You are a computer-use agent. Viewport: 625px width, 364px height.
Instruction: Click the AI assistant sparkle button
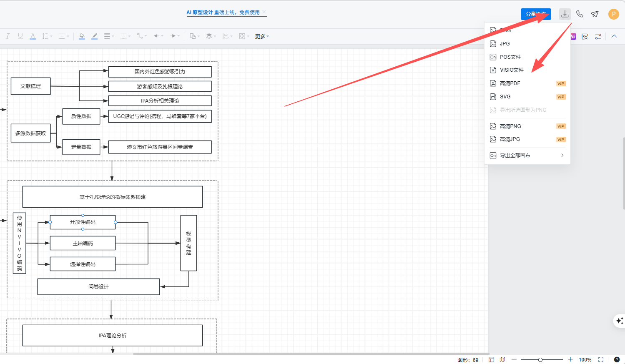point(619,321)
